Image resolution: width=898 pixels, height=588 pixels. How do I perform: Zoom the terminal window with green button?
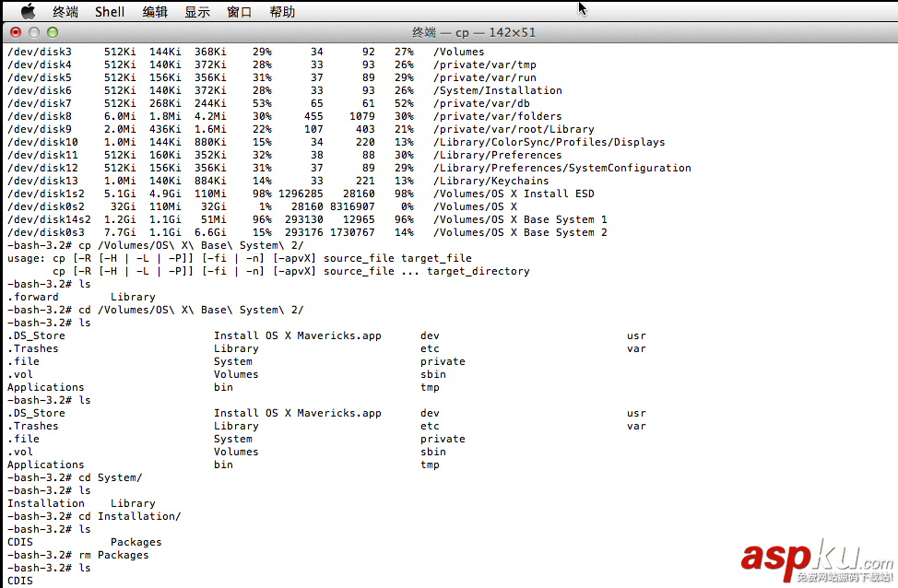point(53,32)
